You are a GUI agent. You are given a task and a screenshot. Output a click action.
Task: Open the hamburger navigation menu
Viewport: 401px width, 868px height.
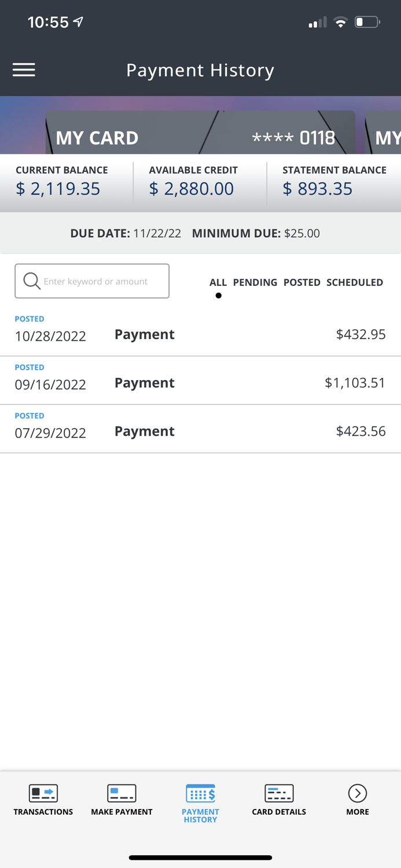[x=24, y=69]
